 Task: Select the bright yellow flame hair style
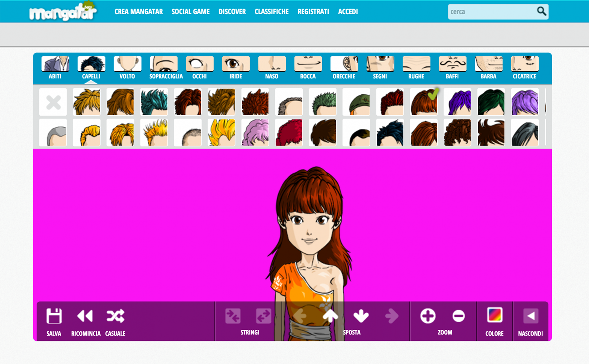point(221,132)
